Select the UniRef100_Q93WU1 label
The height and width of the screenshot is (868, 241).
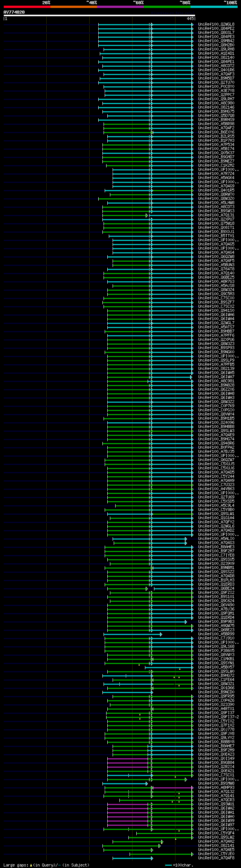tap(216, 804)
